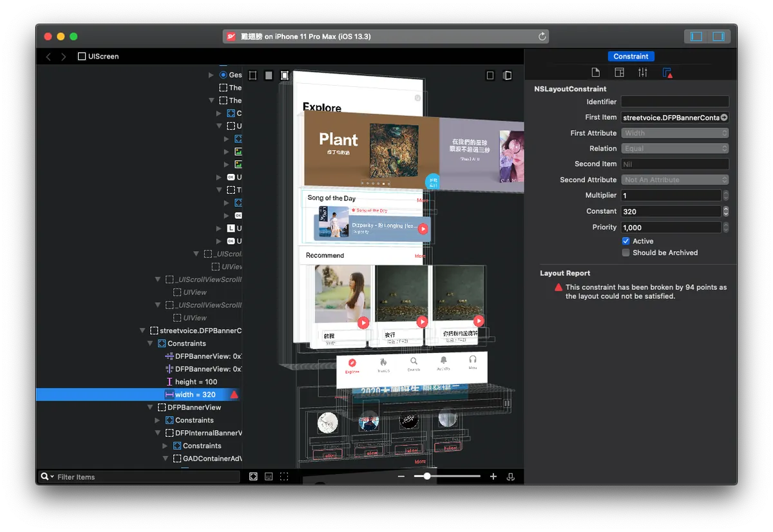Toggle the right inspector panel button

coord(718,37)
